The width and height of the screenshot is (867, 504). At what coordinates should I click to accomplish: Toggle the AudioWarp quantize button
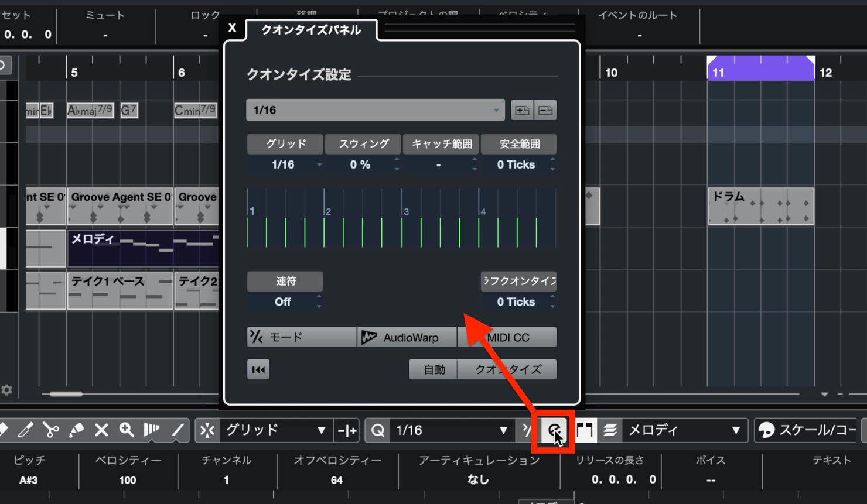407,337
